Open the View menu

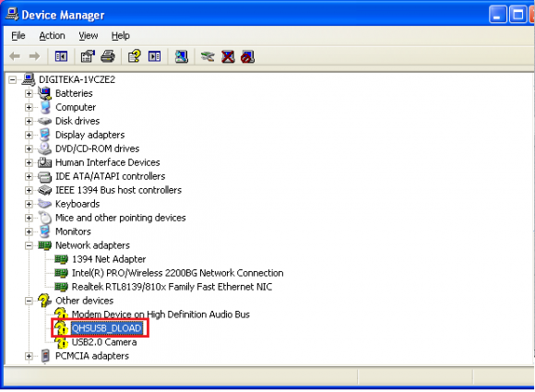(x=89, y=35)
